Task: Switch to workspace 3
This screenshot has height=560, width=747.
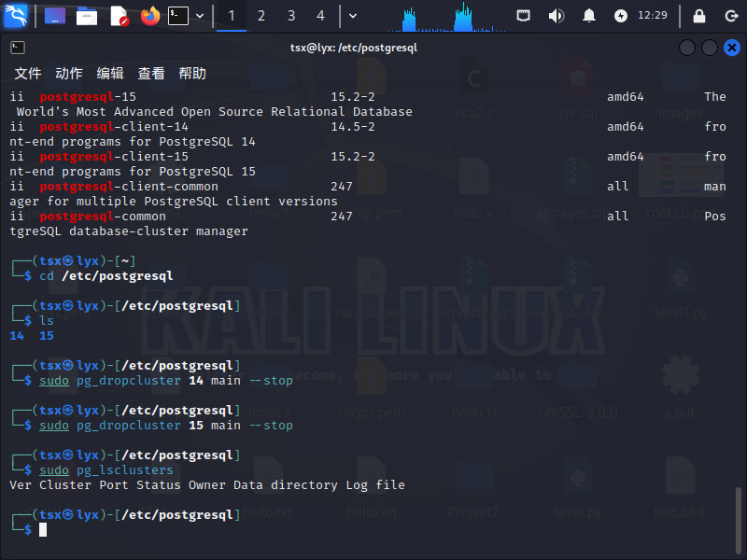Action: coord(291,16)
